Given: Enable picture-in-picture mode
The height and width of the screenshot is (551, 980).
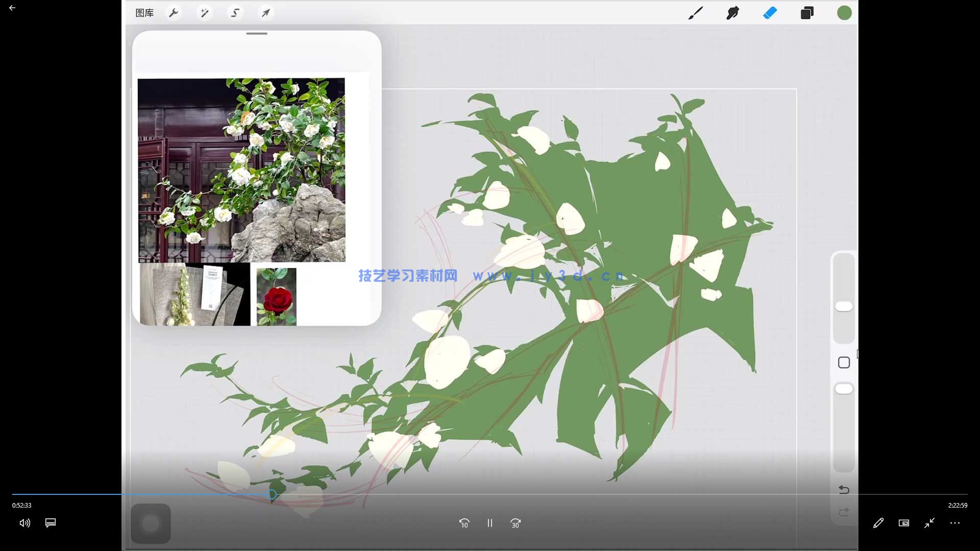Looking at the screenshot, I should coord(904,523).
